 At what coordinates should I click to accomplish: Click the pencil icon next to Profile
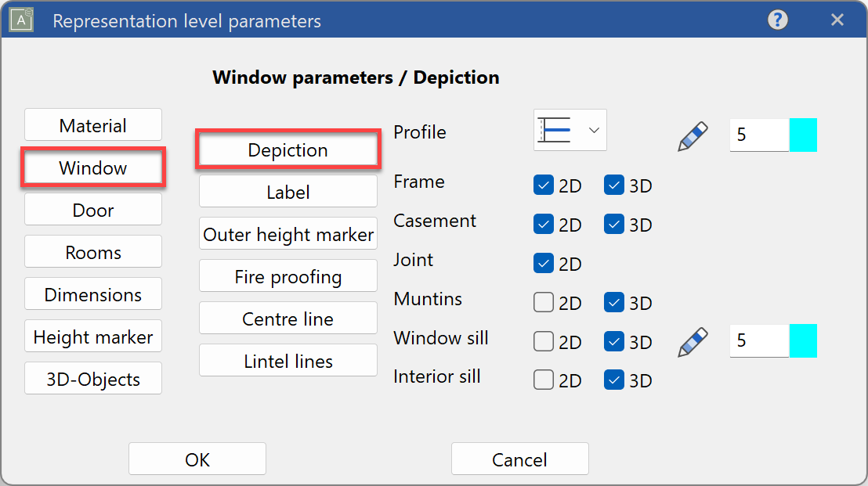tap(693, 135)
